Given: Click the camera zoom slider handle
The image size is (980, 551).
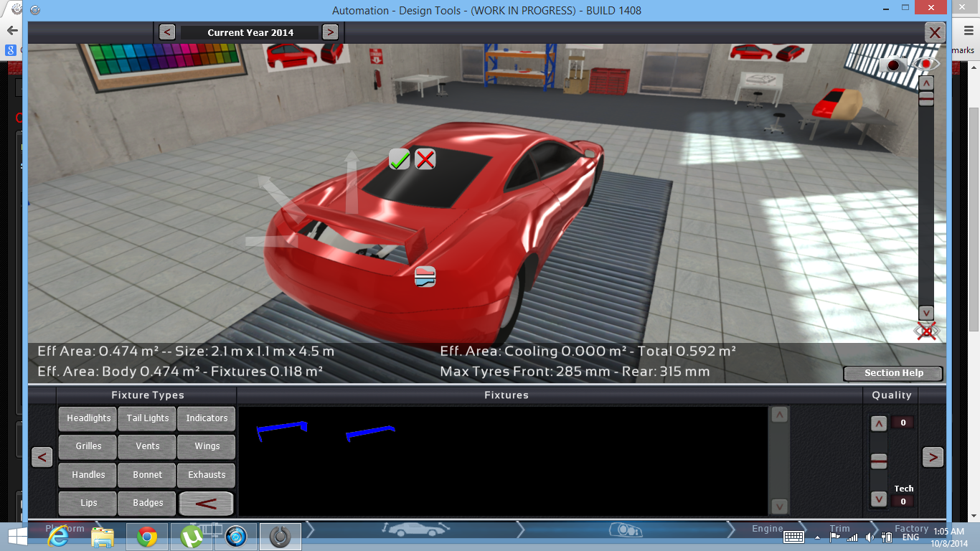Looking at the screenshot, I should point(926,99).
